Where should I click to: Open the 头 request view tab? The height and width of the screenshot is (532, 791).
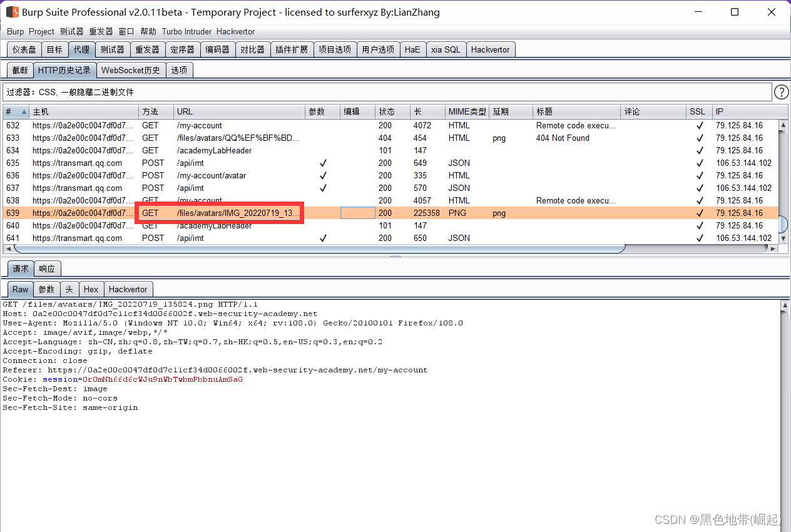coord(69,289)
